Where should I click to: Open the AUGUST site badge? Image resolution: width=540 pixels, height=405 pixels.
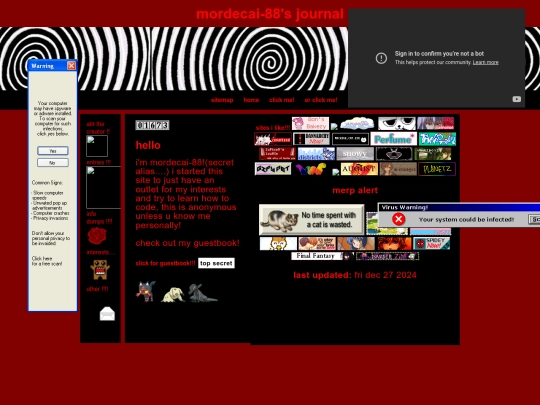tap(359, 169)
